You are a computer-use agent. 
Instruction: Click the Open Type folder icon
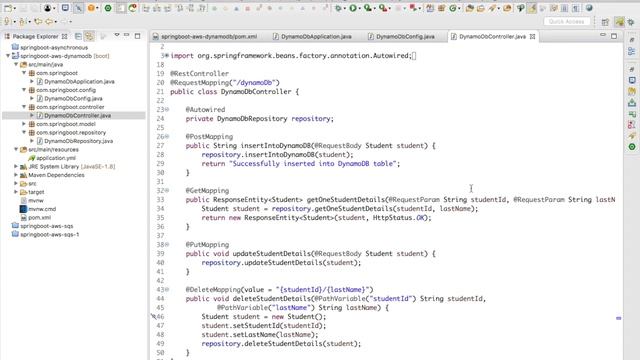(469, 8)
